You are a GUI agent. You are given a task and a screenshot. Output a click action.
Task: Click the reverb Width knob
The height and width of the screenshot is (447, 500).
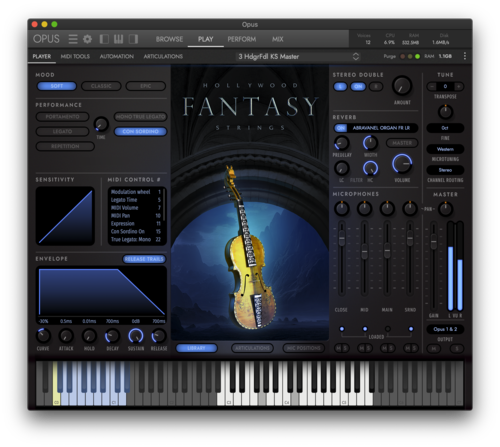[x=370, y=143]
